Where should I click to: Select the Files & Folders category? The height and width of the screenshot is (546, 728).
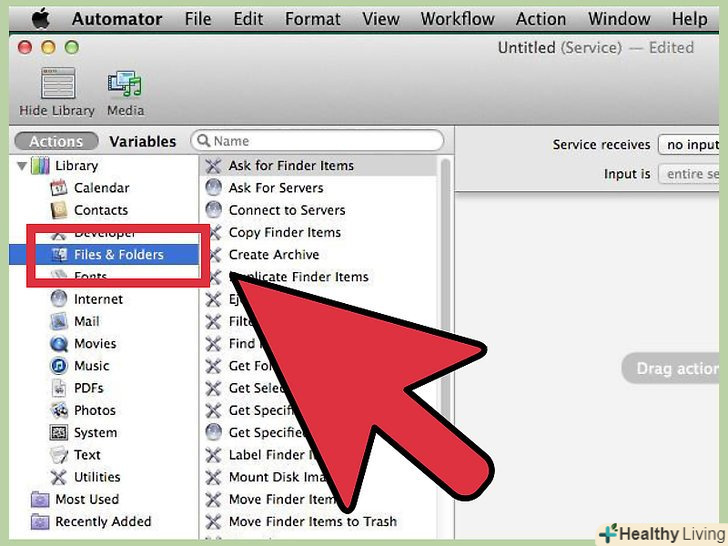104,254
